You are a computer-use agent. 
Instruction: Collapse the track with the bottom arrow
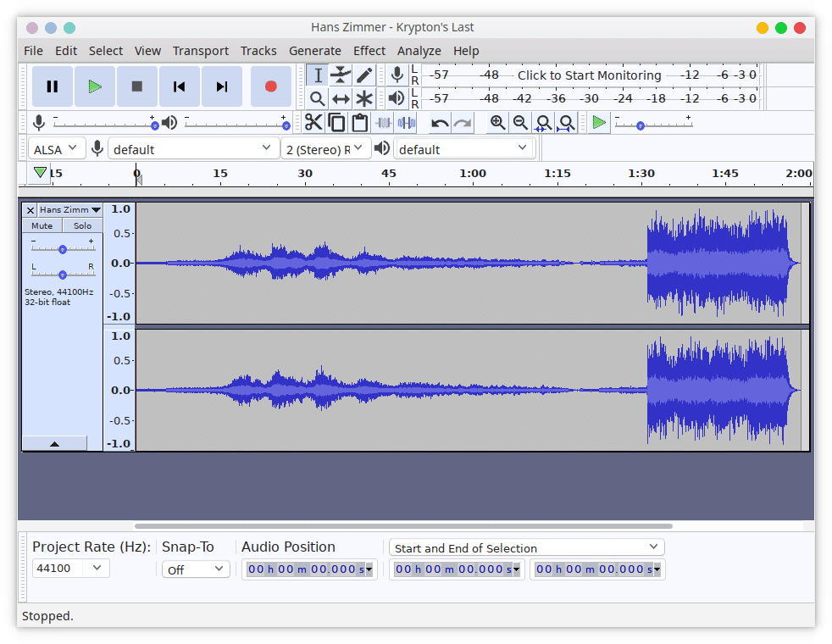point(55,443)
